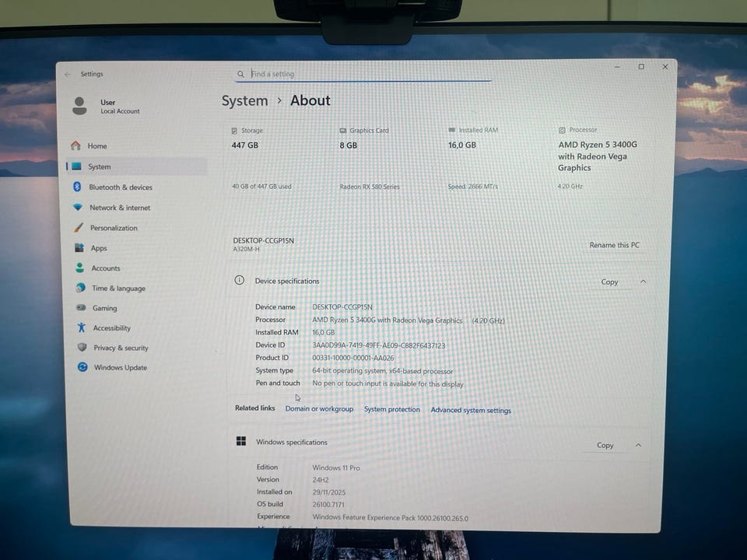
Task: Click the Device ID value
Action: 379,345
